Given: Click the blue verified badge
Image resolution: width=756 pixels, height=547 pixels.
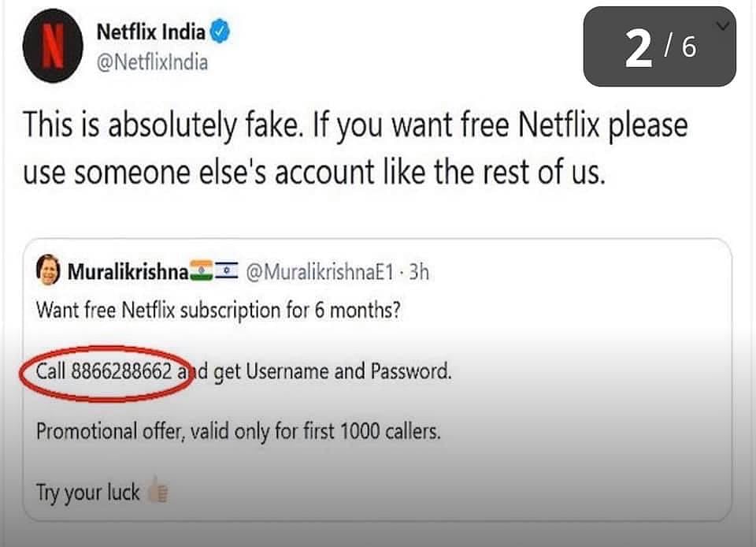Looking at the screenshot, I should pyautogui.click(x=223, y=33).
